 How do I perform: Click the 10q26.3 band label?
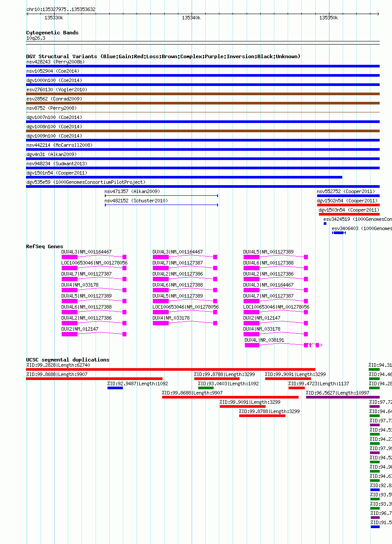(36, 38)
